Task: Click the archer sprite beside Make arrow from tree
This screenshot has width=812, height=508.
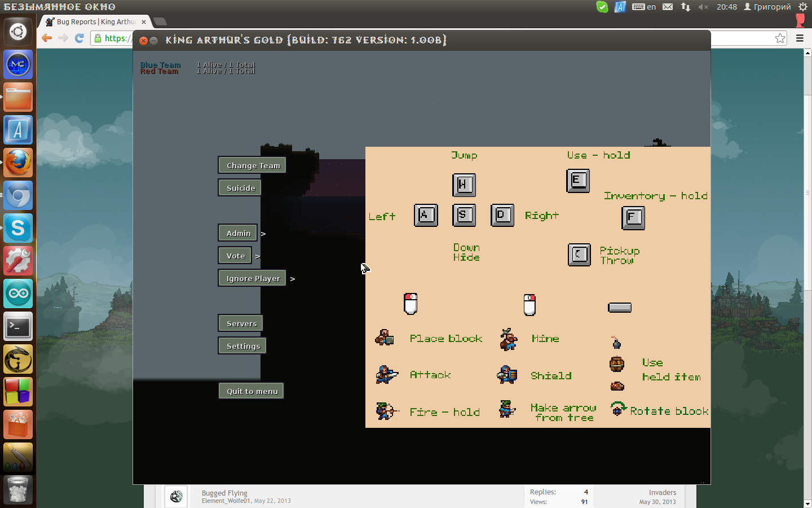Action: tap(507, 409)
